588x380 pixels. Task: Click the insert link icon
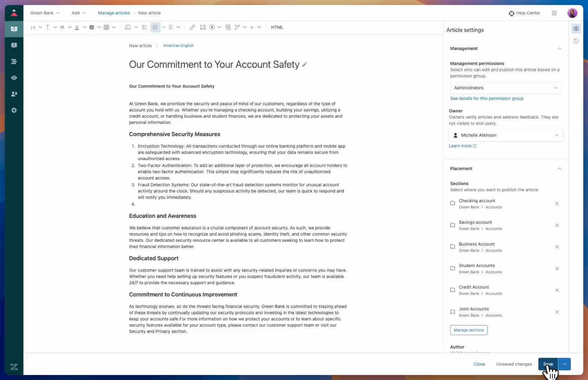192,27
